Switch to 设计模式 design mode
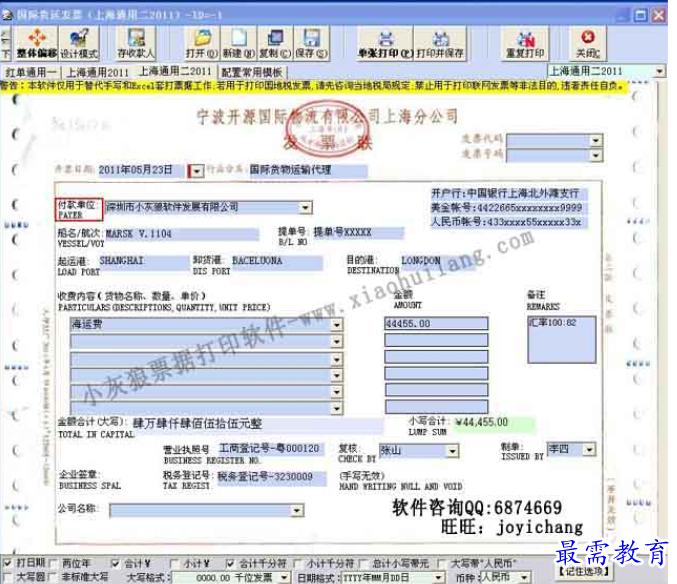 (79, 43)
